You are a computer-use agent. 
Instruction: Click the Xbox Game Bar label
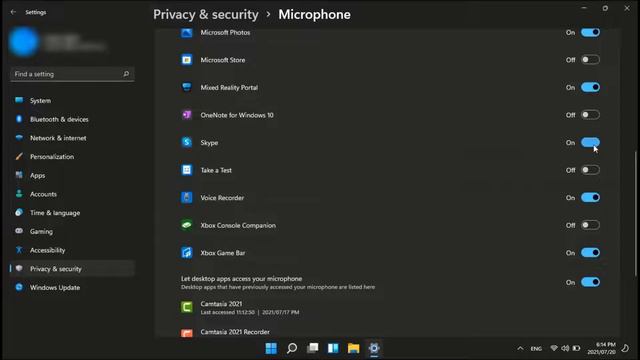point(223,253)
